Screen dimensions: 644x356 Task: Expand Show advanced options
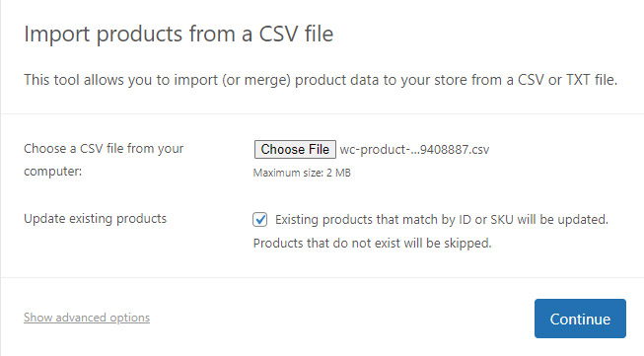click(87, 318)
